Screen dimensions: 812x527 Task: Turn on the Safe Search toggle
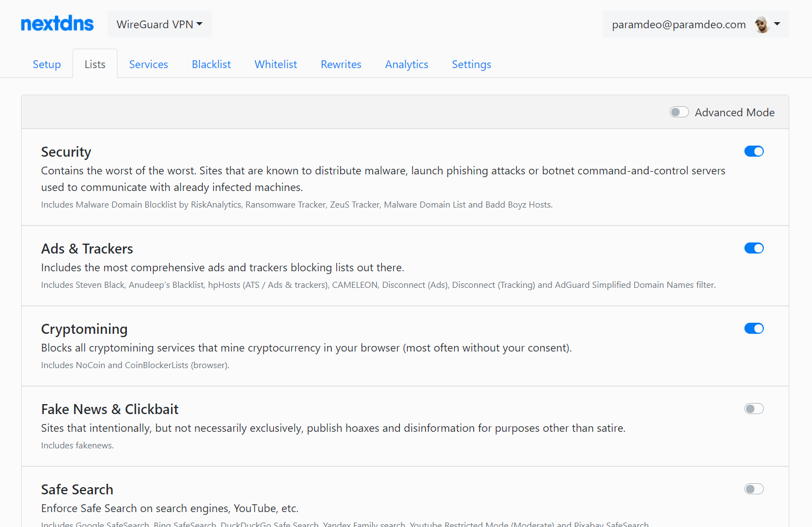[754, 489]
